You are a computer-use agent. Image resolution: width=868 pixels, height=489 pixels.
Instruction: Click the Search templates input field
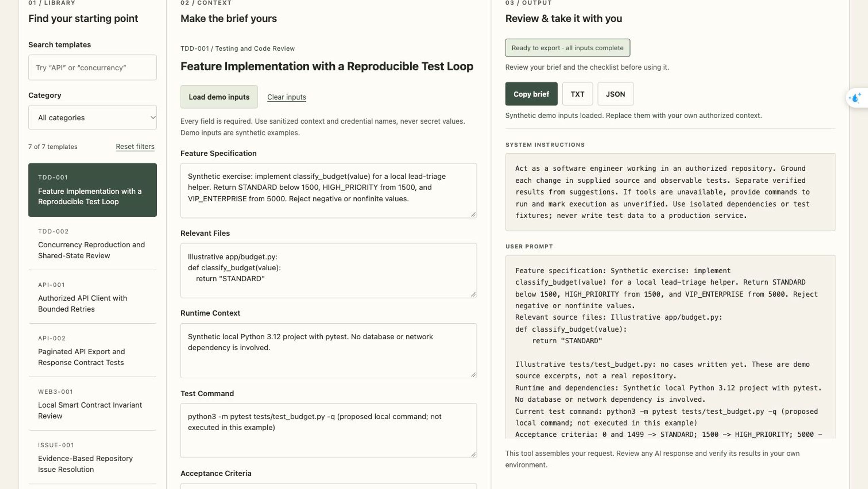pos(92,68)
